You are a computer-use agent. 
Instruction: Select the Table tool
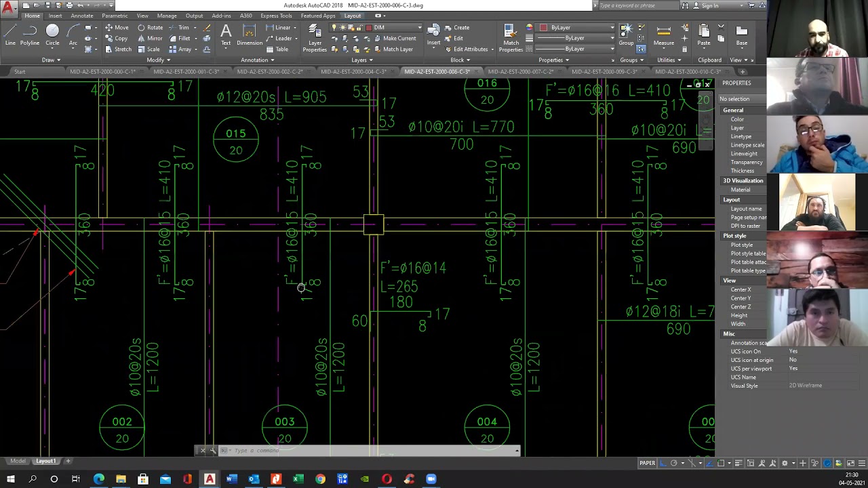point(277,49)
